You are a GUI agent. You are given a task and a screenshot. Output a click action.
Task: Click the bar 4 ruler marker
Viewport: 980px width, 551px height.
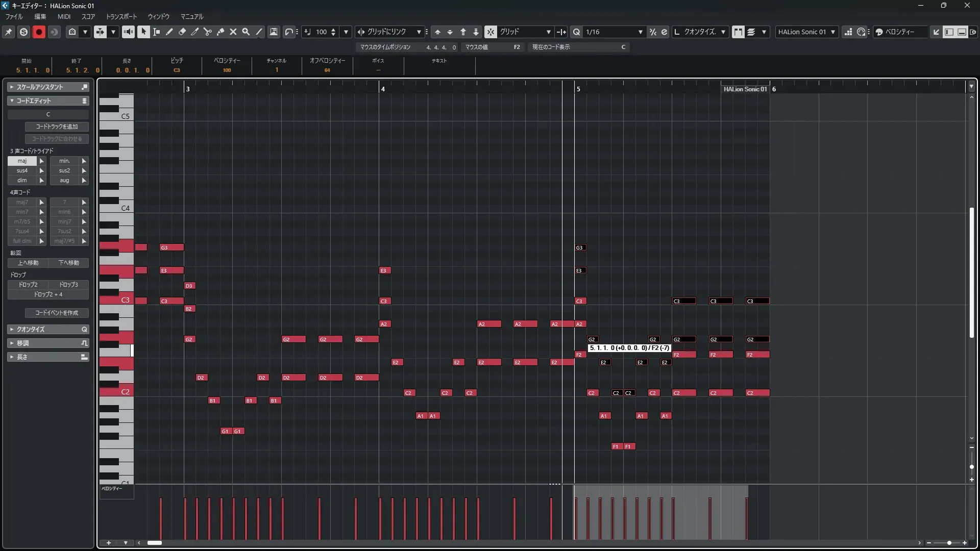tap(382, 89)
